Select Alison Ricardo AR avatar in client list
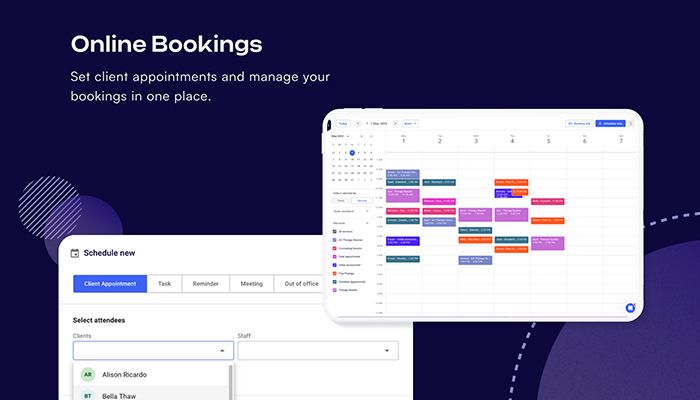 pos(88,375)
